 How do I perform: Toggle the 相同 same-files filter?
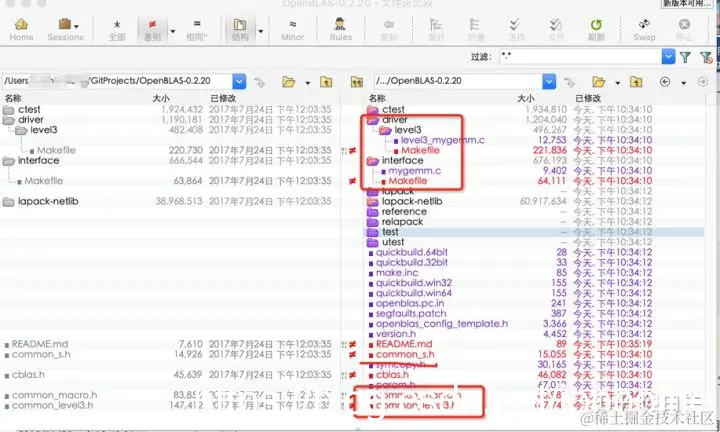tap(197, 29)
